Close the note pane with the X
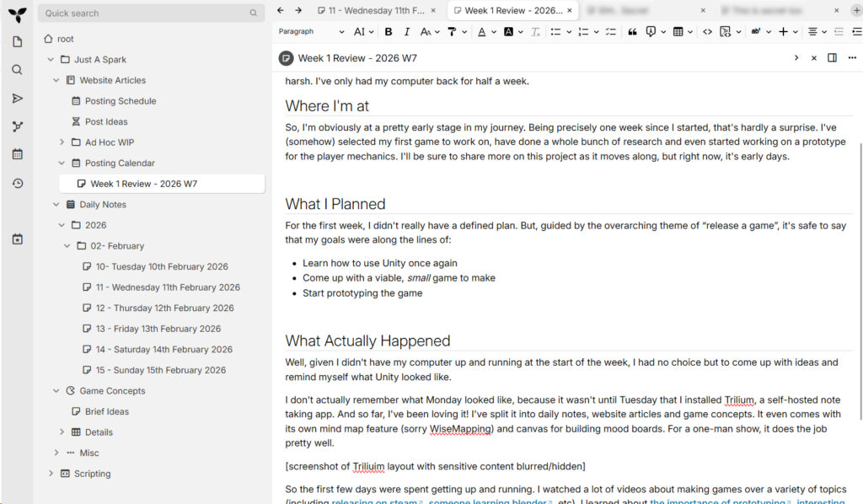 click(814, 58)
